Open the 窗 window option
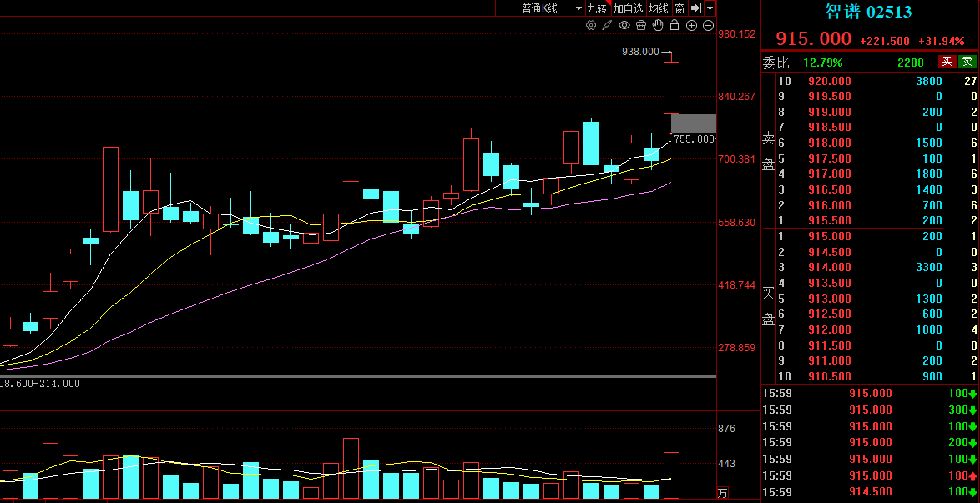The image size is (980, 503). click(x=679, y=8)
